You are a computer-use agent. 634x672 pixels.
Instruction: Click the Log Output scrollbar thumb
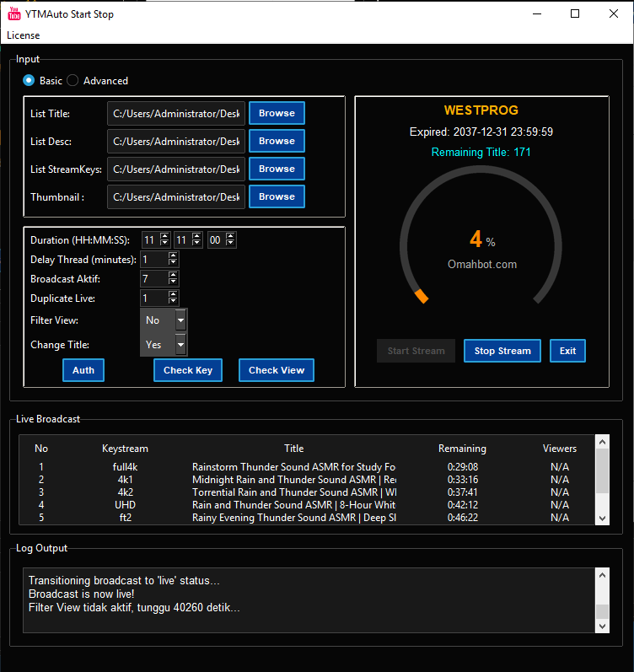point(602,611)
